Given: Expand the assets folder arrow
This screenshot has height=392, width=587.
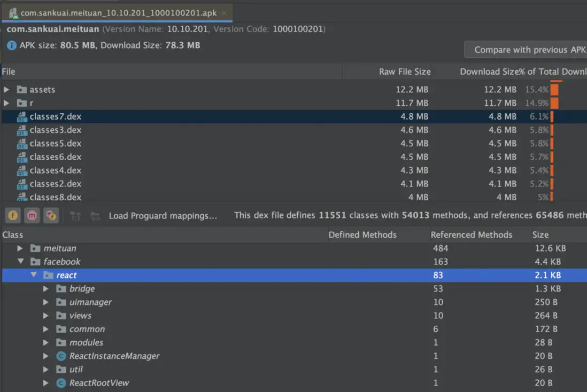Looking at the screenshot, I should [x=6, y=90].
